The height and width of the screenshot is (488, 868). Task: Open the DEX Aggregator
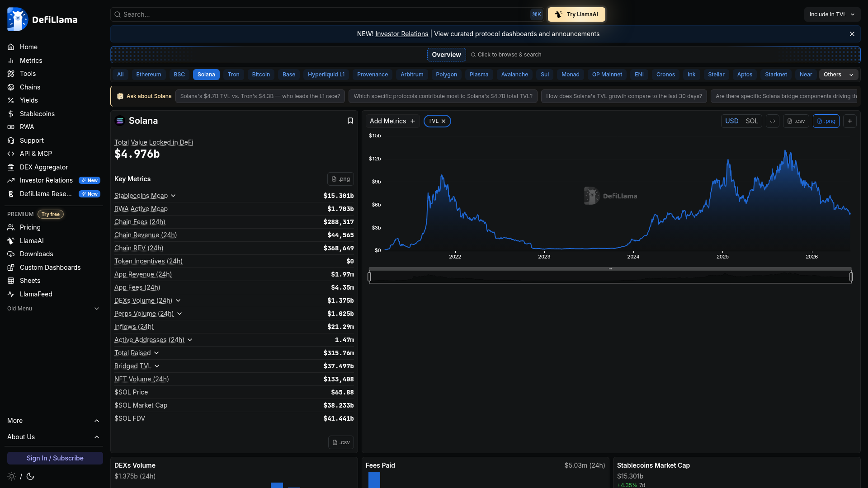(x=44, y=167)
